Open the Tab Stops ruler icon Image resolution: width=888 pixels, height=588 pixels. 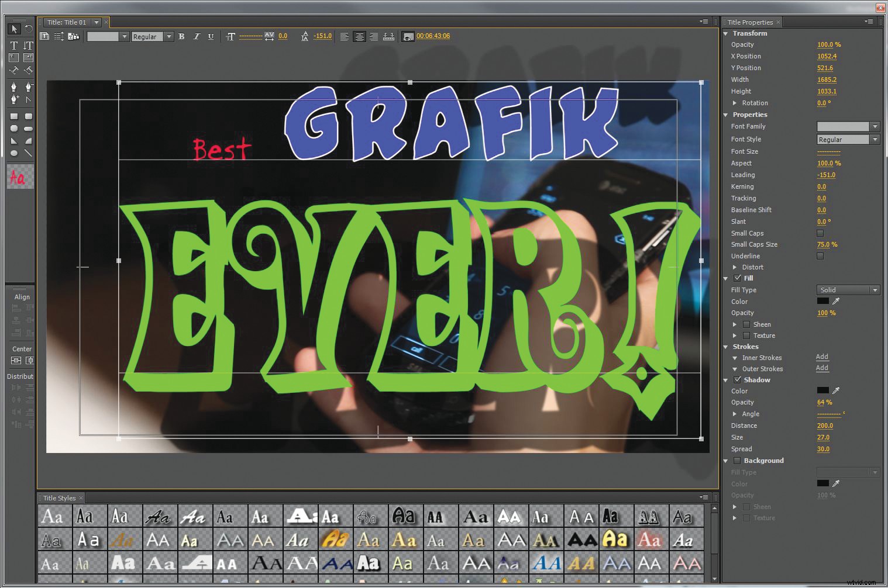click(x=388, y=36)
